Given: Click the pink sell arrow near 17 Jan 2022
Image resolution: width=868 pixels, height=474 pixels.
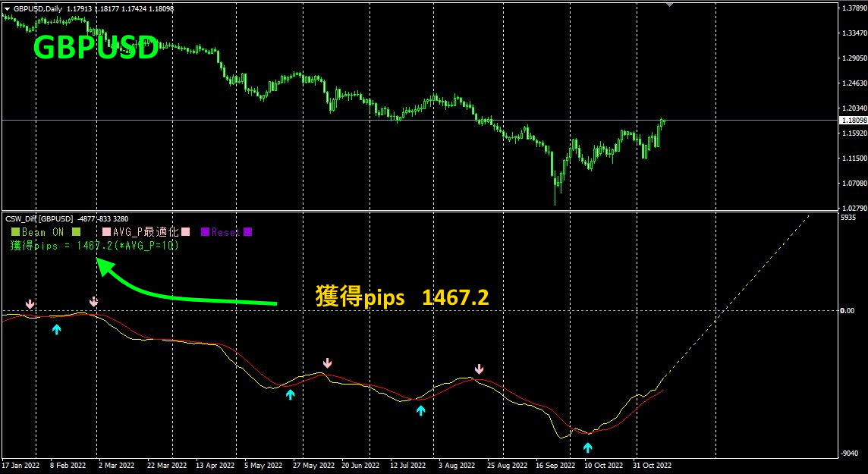Looking at the screenshot, I should [x=30, y=304].
